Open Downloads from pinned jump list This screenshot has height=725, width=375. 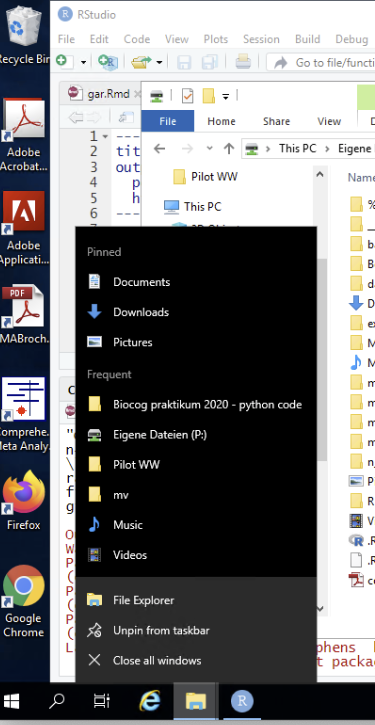click(196, 312)
